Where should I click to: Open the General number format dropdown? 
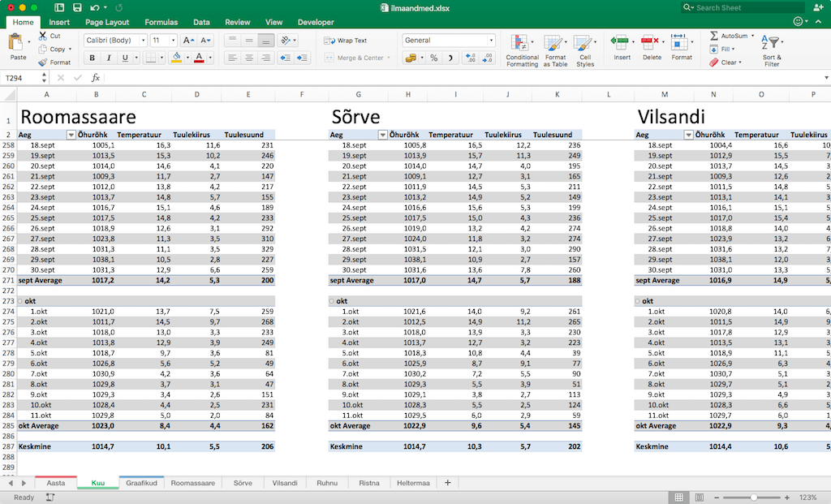491,41
